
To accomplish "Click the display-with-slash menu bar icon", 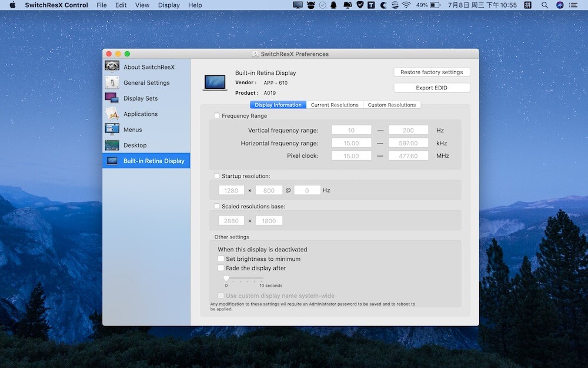I will point(348,5).
